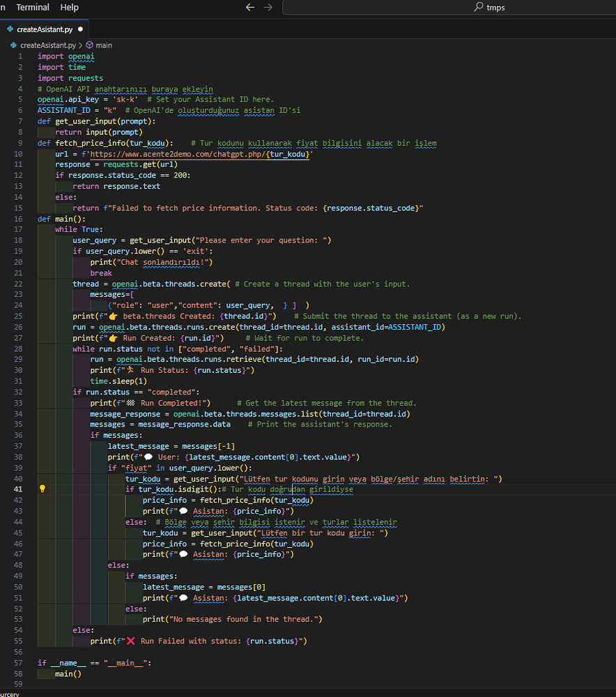Click the back navigation arrow
This screenshot has height=697, width=616.
click(250, 7)
